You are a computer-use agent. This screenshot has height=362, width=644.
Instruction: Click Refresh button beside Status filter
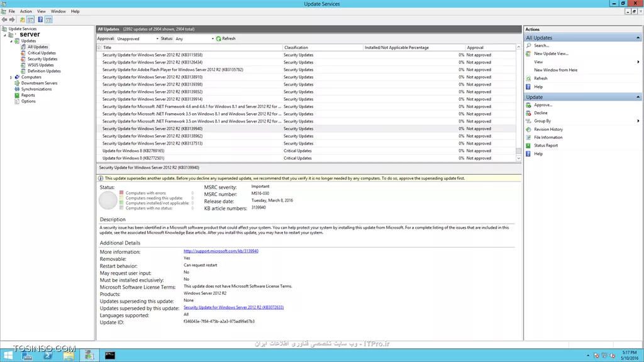[226, 38]
